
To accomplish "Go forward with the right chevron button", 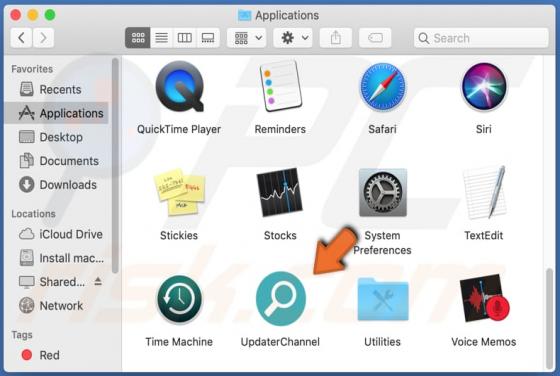I will tap(43, 37).
